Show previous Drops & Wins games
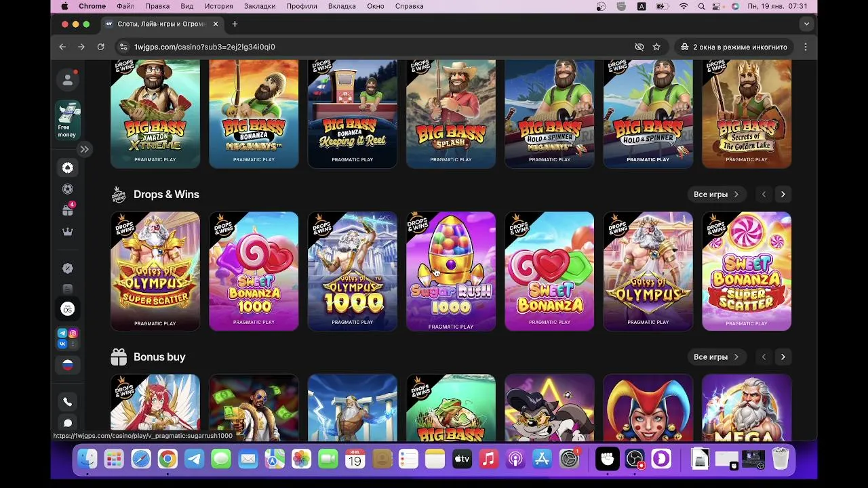This screenshot has height=488, width=868. click(x=764, y=195)
